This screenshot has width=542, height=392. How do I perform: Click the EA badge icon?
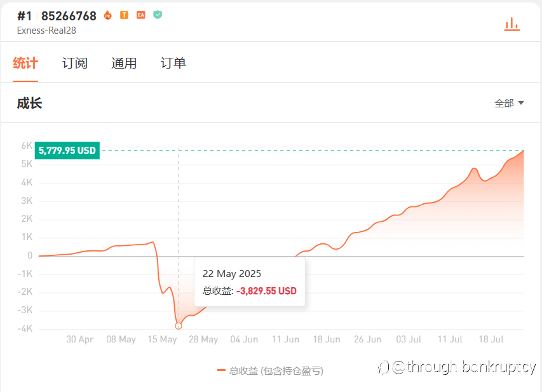tap(140, 15)
